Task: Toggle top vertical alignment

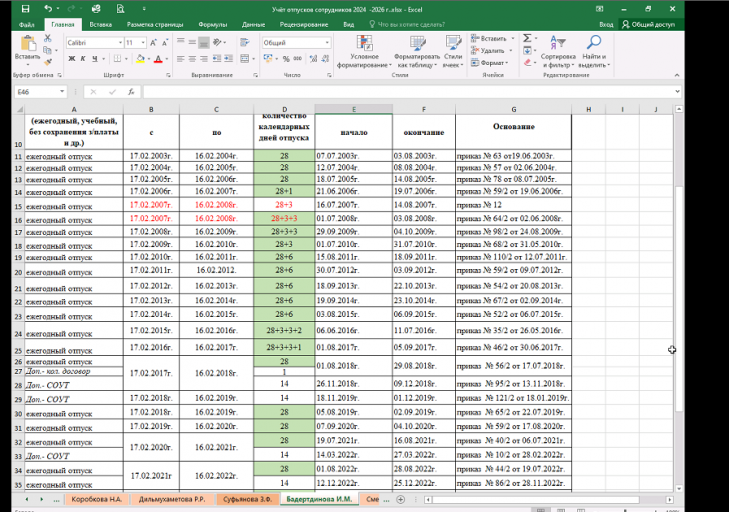Action: coord(180,42)
